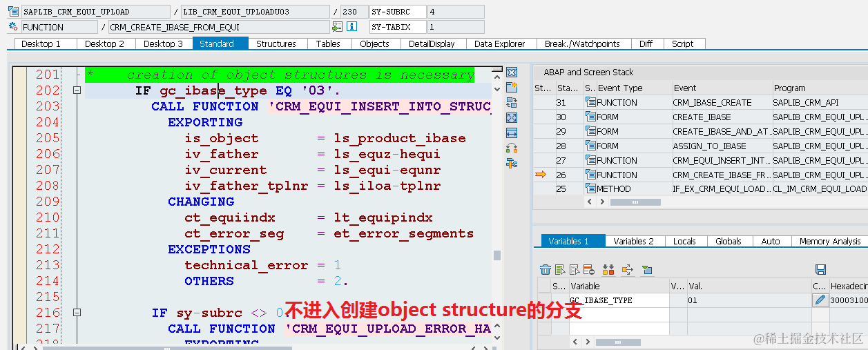The height and width of the screenshot is (350, 868).
Task: Click the SY-SUBRC value field
Action: pyautogui.click(x=455, y=12)
